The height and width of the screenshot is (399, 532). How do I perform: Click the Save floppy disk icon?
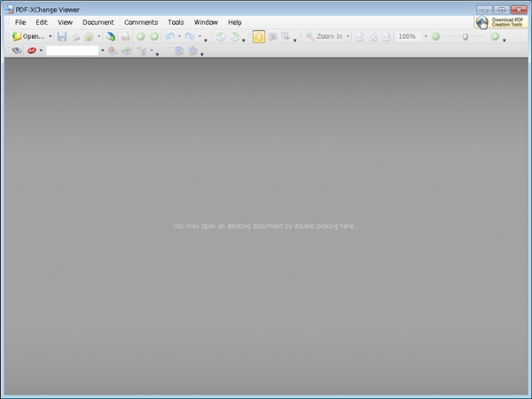tap(62, 36)
